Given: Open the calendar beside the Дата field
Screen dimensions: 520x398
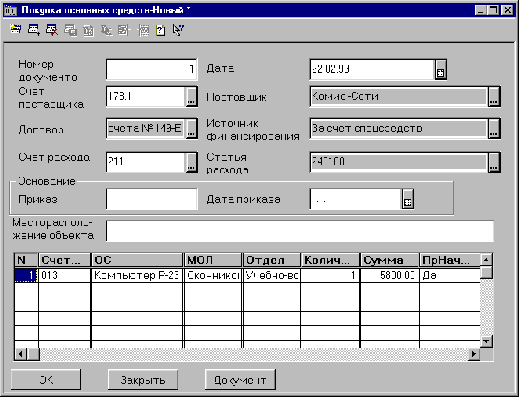Looking at the screenshot, I should [440, 70].
